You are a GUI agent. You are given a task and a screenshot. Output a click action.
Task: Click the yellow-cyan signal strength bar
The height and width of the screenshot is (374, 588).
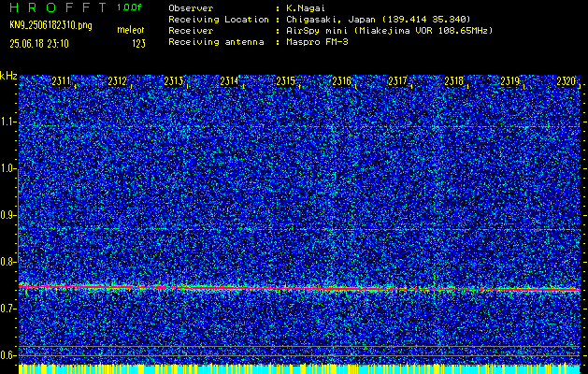click(300, 368)
